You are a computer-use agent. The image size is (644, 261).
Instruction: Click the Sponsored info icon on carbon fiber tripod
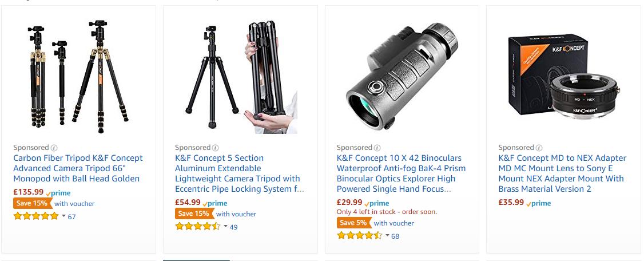(54, 148)
